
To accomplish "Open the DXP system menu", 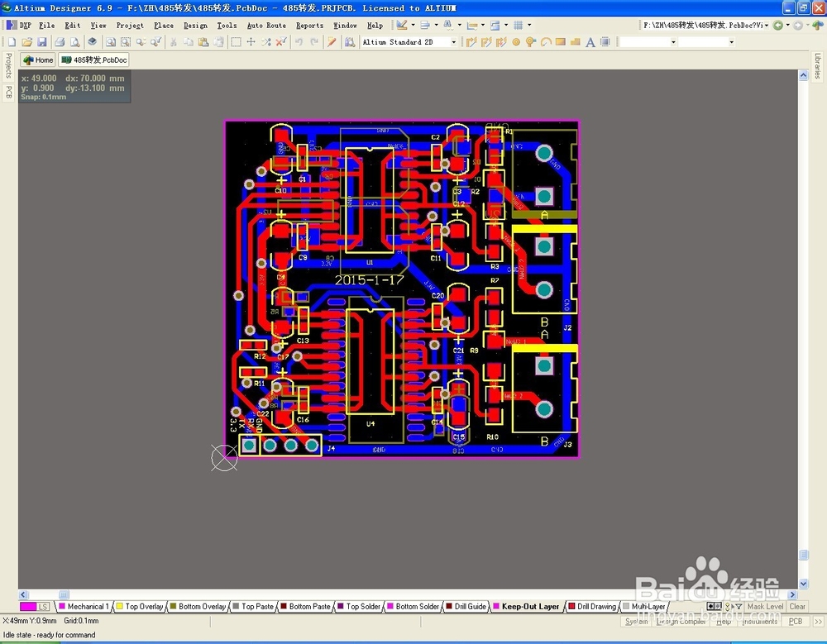I will (19, 26).
